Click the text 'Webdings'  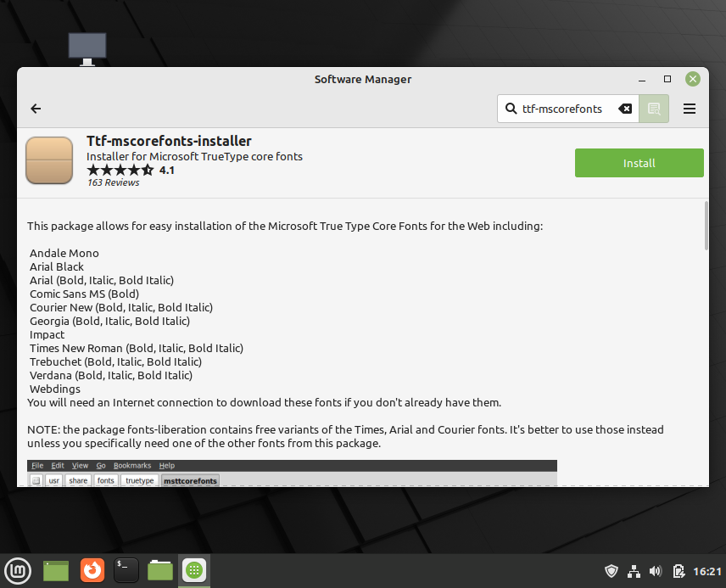(x=55, y=389)
